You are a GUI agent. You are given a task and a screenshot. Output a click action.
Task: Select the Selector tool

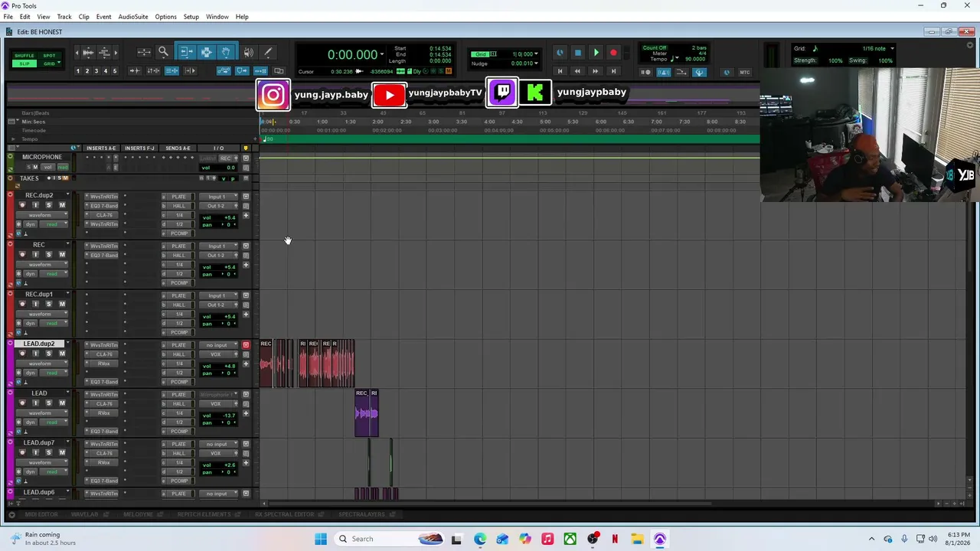point(206,52)
